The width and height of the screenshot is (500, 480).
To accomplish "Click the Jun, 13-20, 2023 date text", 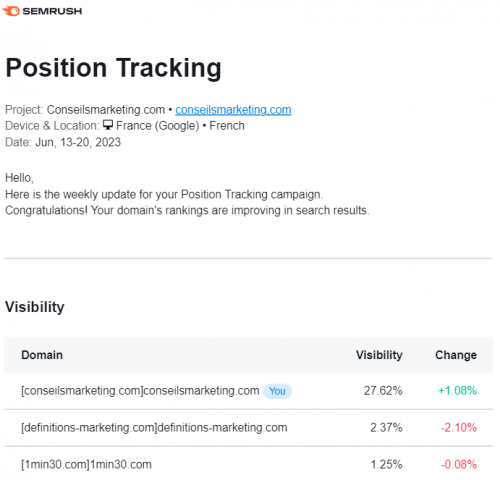I will 78,142.
